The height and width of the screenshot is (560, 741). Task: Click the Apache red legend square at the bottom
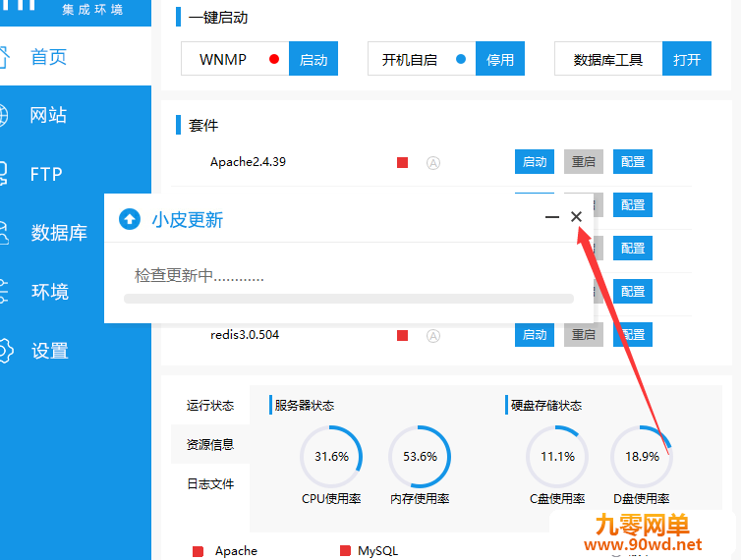tap(198, 551)
